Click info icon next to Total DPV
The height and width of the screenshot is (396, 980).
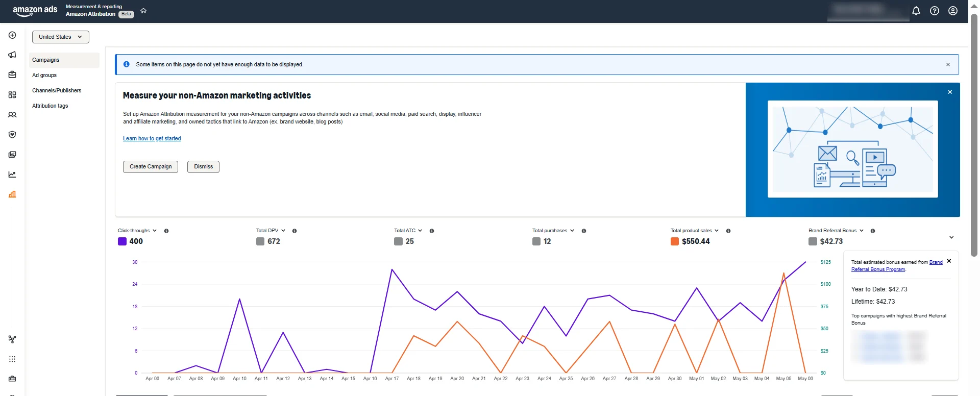click(295, 231)
